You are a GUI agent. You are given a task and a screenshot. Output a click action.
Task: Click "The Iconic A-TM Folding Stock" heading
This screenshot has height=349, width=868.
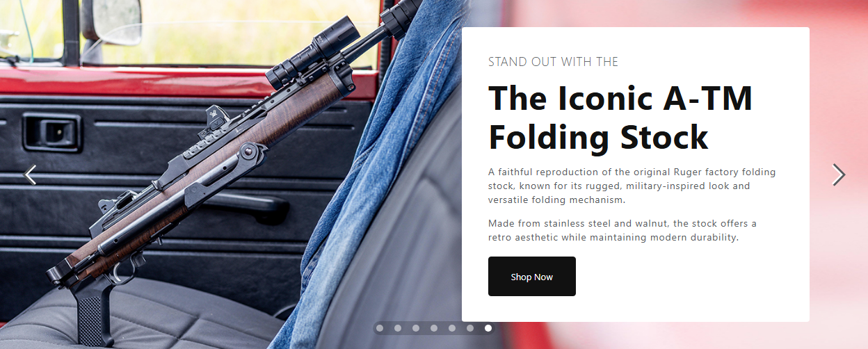(x=620, y=117)
